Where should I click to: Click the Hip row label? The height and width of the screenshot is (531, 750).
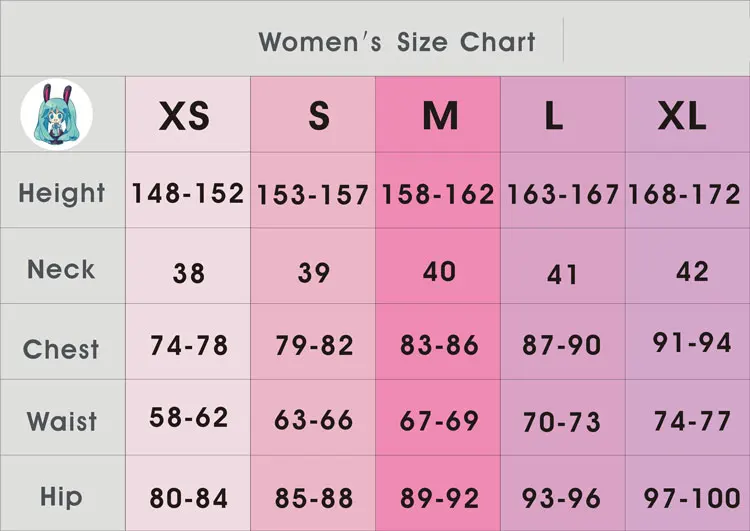click(61, 496)
